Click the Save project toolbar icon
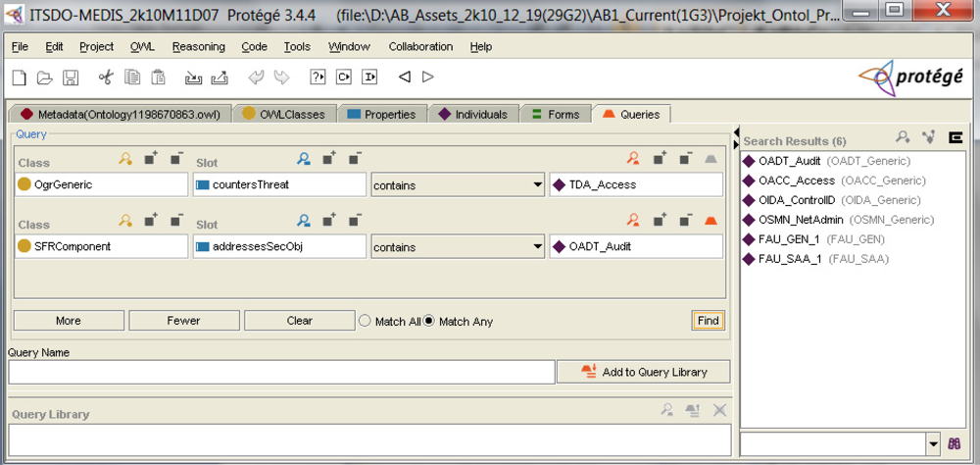Viewport: 980px width, 465px height. (71, 77)
